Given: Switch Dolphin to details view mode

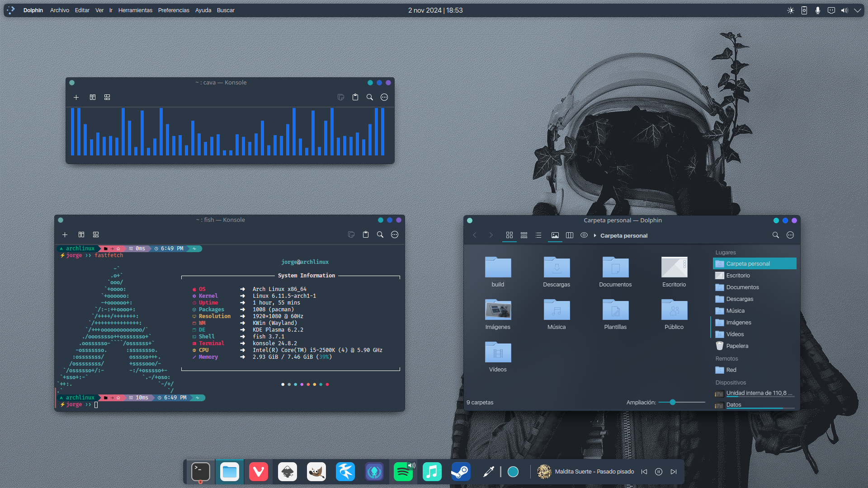Looking at the screenshot, I should coord(538,235).
